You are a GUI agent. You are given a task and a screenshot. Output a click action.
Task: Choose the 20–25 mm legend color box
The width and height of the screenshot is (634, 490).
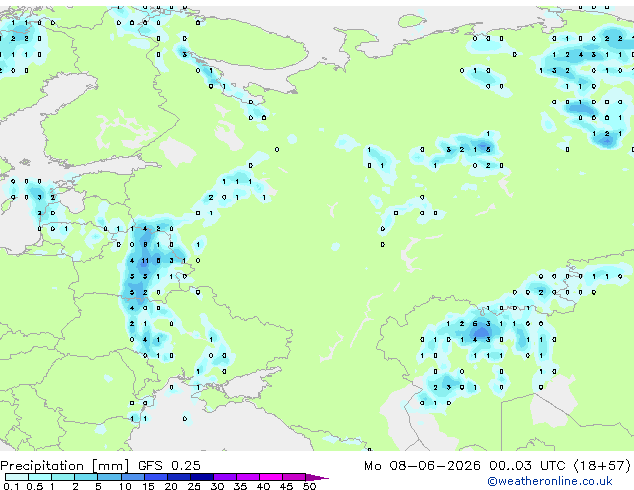(178, 477)
